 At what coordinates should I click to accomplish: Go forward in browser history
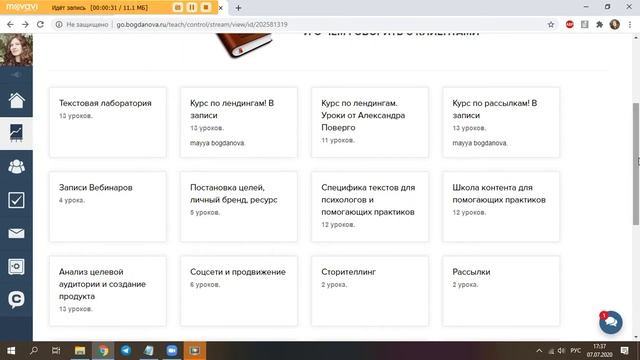pos(25,24)
